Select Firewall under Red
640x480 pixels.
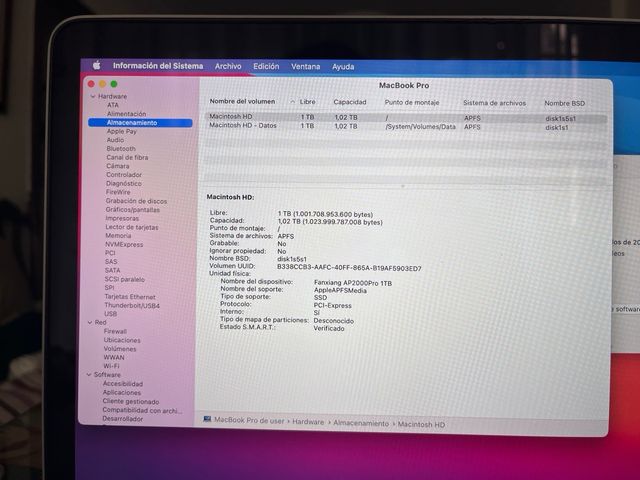[115, 331]
